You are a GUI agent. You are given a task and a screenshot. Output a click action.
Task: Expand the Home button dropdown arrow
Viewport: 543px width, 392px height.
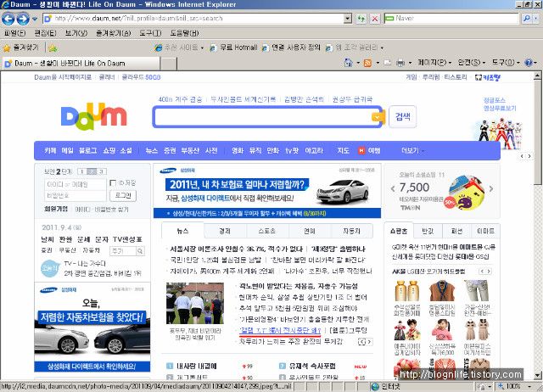[358, 63]
